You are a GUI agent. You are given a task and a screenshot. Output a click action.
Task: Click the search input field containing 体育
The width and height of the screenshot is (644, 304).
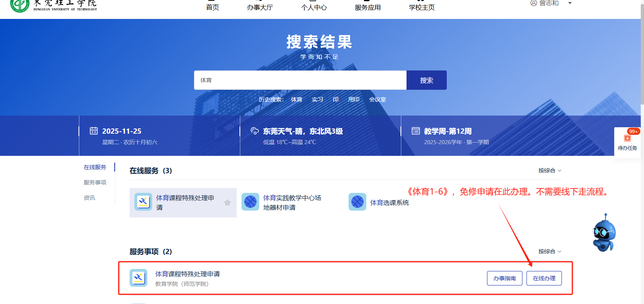pyautogui.click(x=300, y=80)
